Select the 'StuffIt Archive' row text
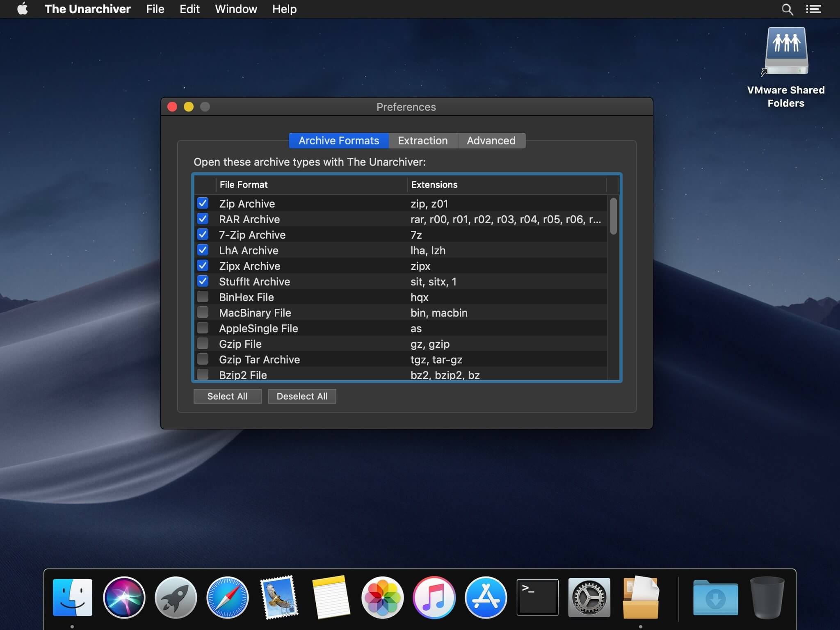Screen dimensions: 840x630 (254, 281)
